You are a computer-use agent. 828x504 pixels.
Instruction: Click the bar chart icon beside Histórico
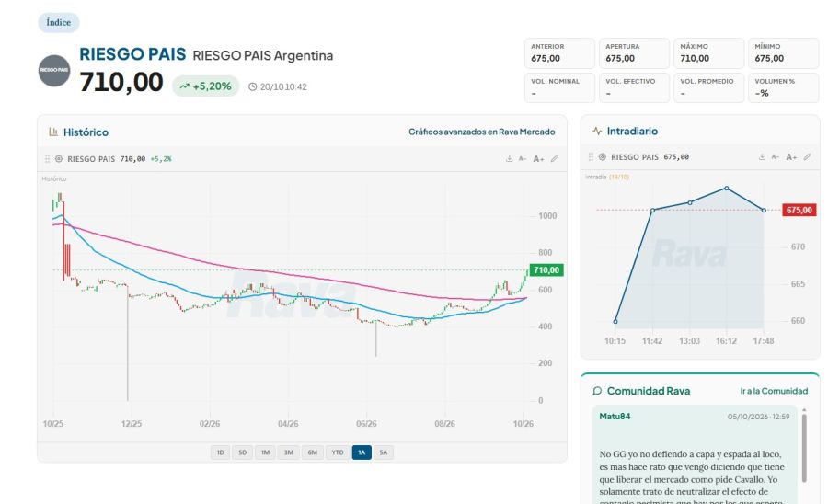[x=53, y=132]
